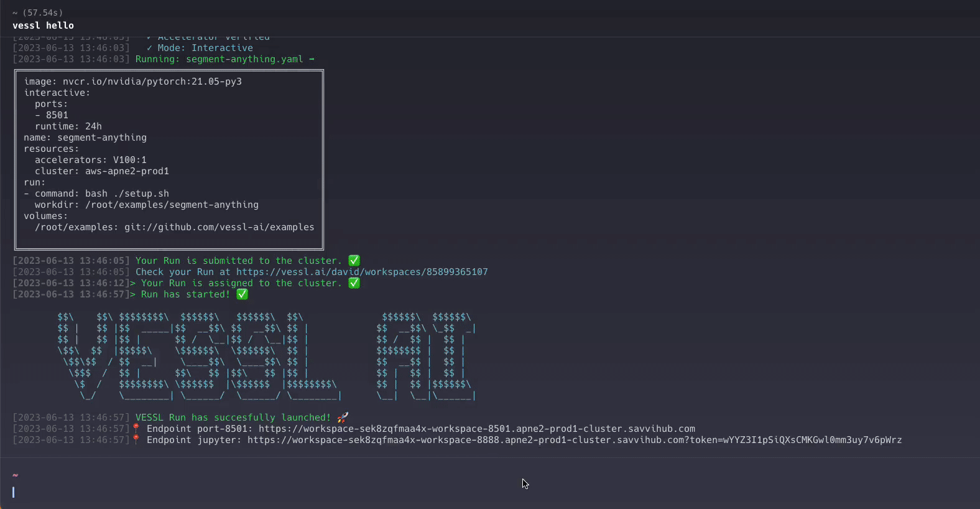The width and height of the screenshot is (980, 509).
Task: Click the '~' directory prompt above the cursor
Action: [15, 475]
